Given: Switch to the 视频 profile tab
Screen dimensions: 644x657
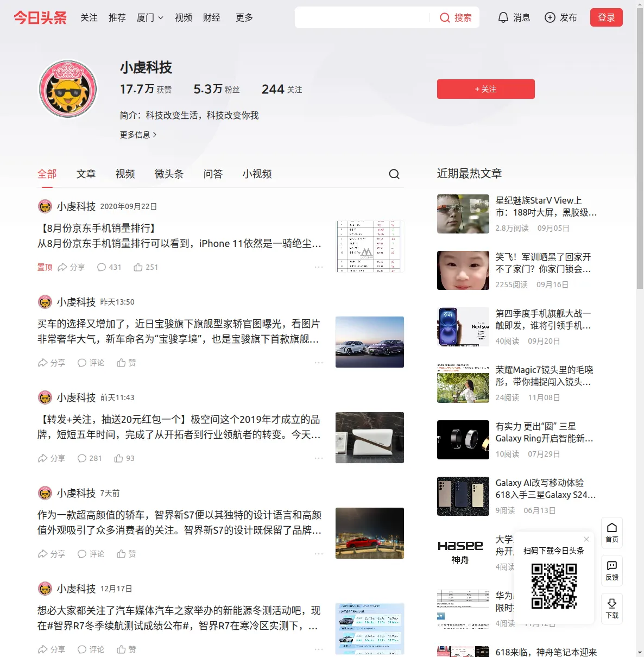Looking at the screenshot, I should point(125,174).
